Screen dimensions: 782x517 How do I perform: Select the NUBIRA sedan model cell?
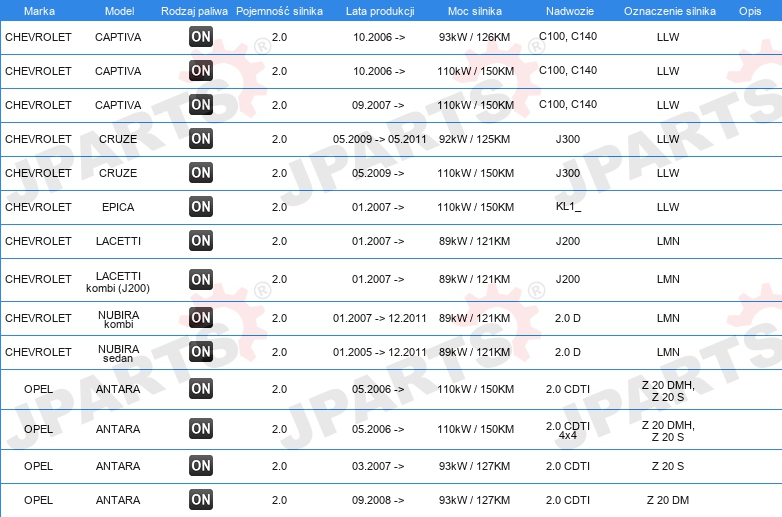118,353
